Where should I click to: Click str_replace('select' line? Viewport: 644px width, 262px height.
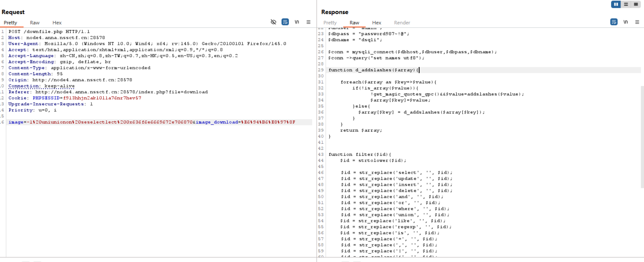tap(397, 173)
